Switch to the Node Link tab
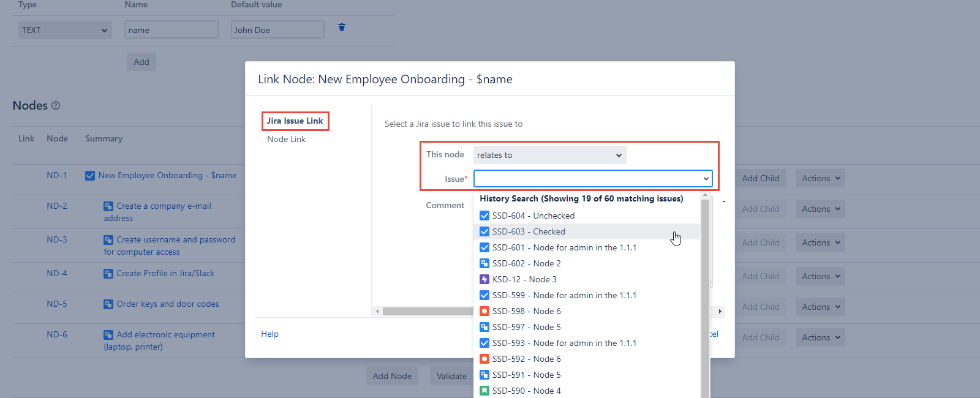 point(286,139)
